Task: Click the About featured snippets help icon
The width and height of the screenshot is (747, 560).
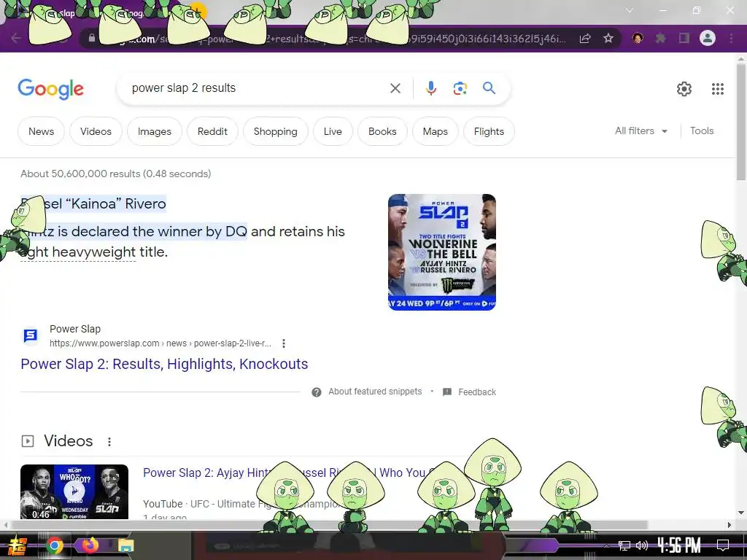Action: [x=317, y=392]
